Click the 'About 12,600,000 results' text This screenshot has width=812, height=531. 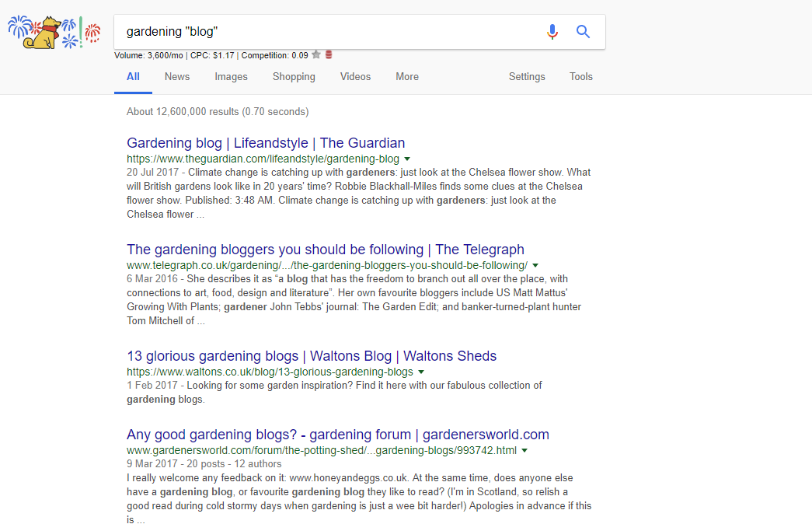(218, 112)
